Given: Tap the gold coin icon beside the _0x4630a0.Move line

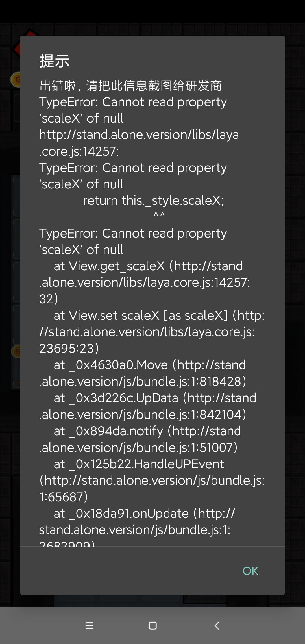Looking at the screenshot, I should coord(16,352).
